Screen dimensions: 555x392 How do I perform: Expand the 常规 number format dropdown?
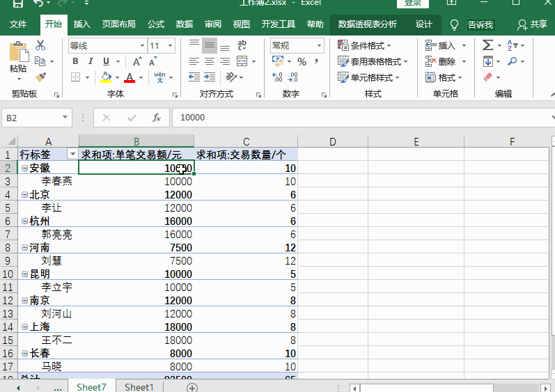tap(320, 46)
